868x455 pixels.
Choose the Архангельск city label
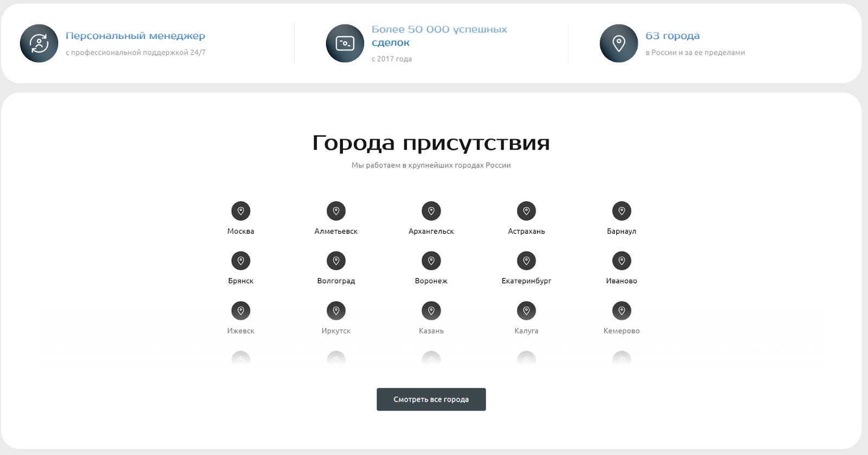point(431,231)
